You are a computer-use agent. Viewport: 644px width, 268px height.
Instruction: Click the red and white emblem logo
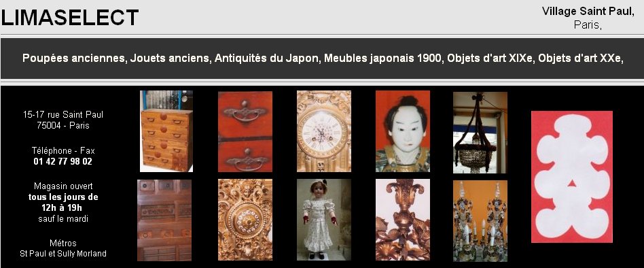(572, 177)
